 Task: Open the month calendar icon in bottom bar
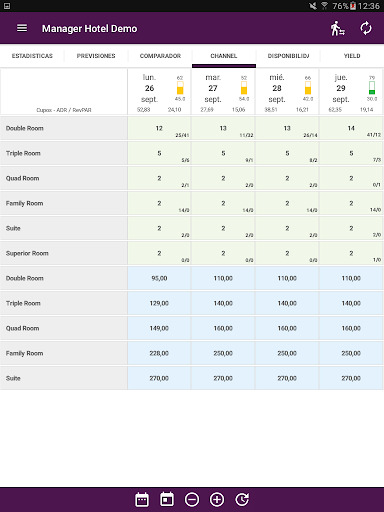142,499
